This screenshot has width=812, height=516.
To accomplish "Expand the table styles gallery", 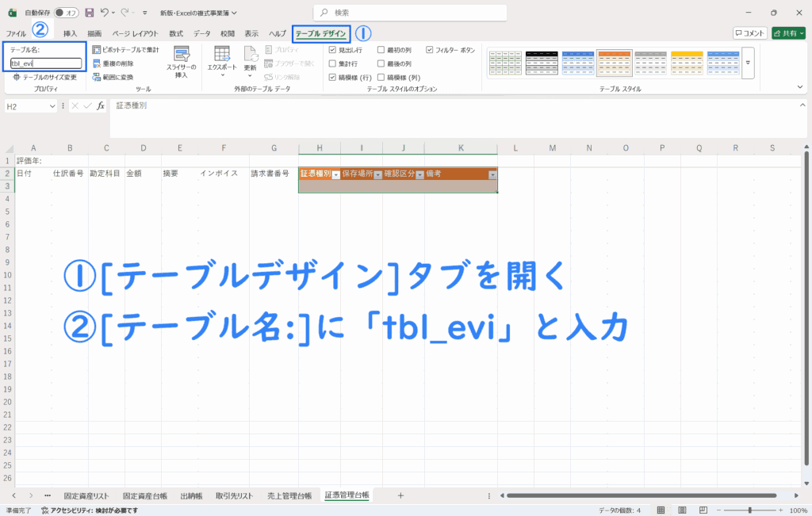I will point(747,63).
